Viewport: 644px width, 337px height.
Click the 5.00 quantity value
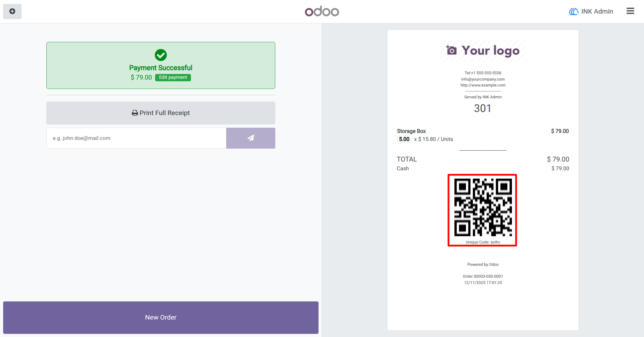[x=404, y=139]
